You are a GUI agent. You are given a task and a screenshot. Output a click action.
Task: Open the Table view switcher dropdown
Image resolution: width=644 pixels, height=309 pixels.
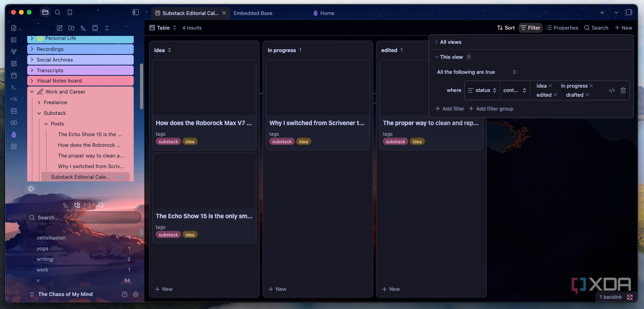163,28
